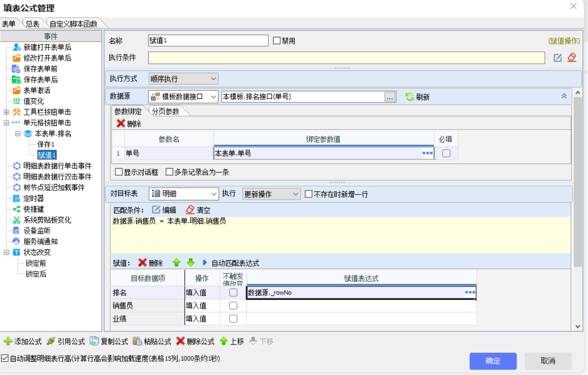Click 清空 eraser icon for 匹配条件
The width and height of the screenshot is (588, 375).
click(190, 210)
